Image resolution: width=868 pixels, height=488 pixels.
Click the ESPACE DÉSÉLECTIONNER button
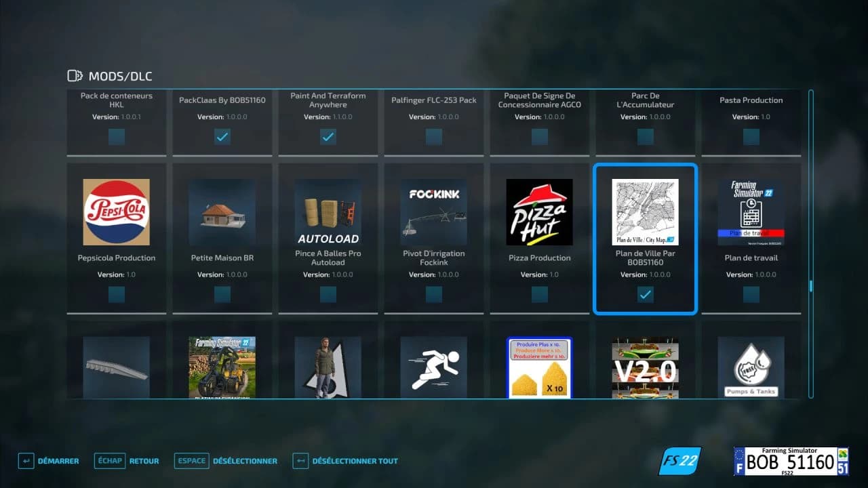click(x=225, y=461)
